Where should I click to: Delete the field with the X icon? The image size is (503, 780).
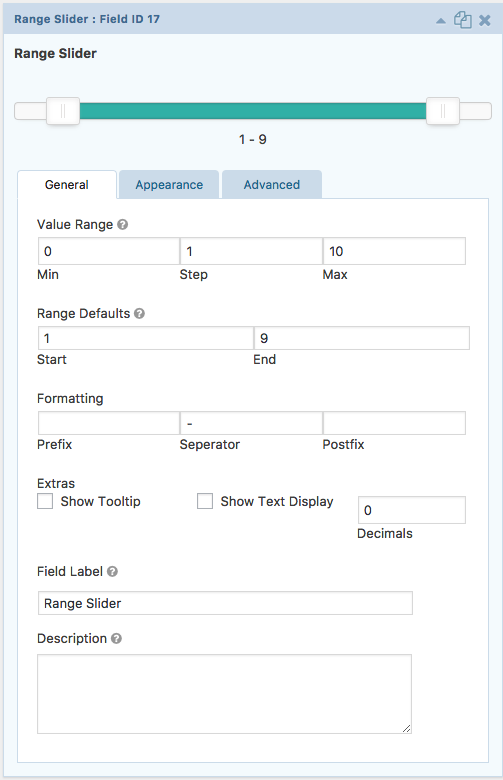pos(485,20)
